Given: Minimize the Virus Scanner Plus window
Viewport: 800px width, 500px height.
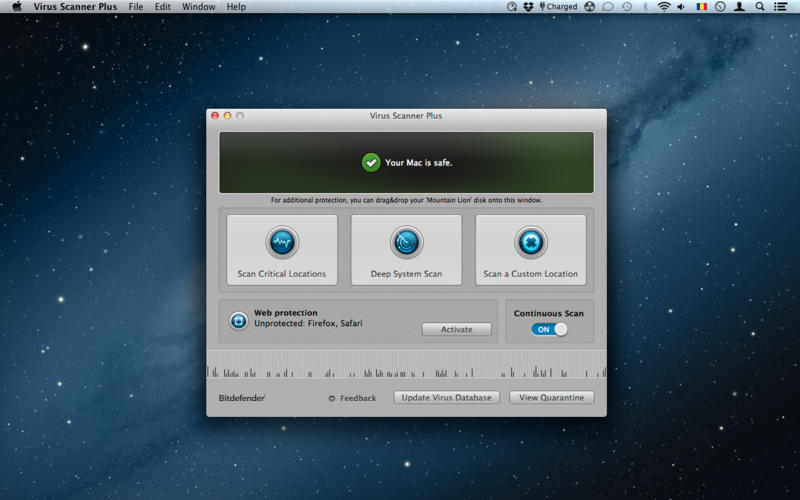Looking at the screenshot, I should 228,116.
